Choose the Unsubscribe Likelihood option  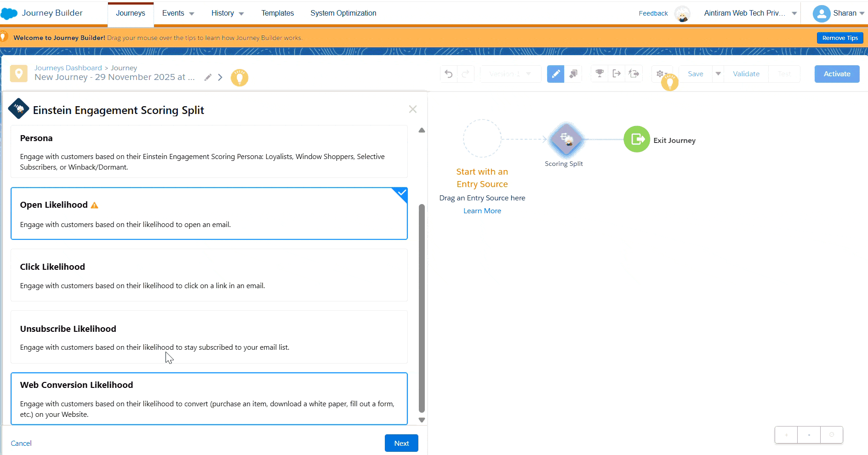pos(209,337)
